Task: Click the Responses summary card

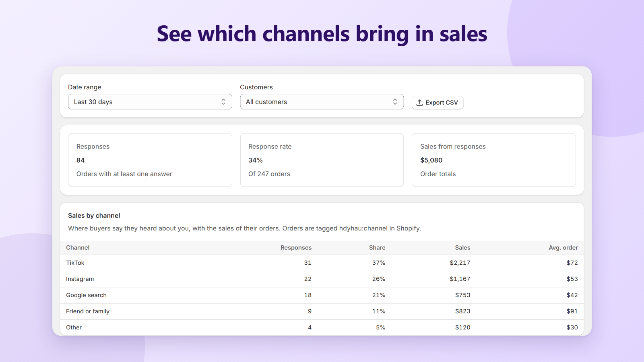Action: pos(150,160)
